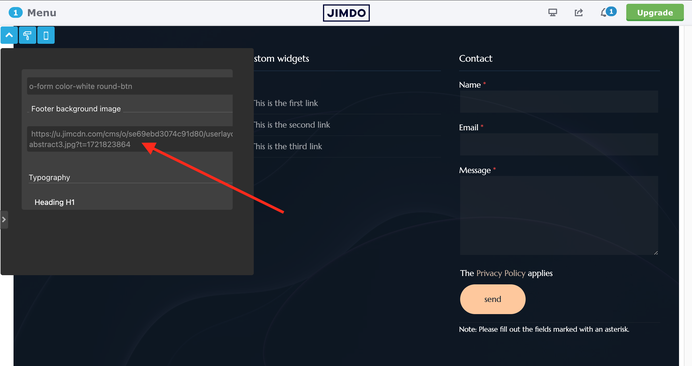Click the JIMDO logo
Screen dimensions: 692x366
click(x=346, y=13)
